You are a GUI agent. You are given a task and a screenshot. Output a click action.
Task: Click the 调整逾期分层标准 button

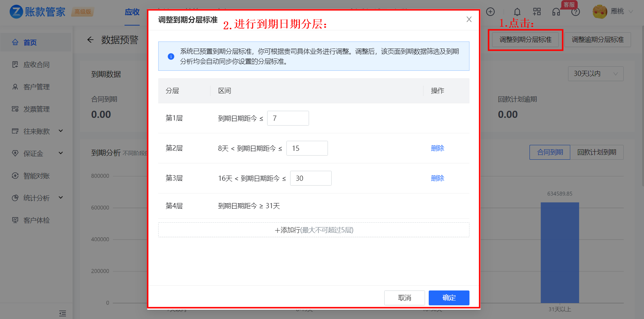[x=598, y=40]
